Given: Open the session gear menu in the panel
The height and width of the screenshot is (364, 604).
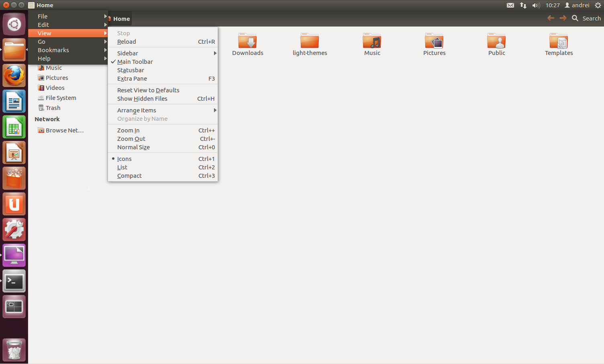Looking at the screenshot, I should 599,5.
